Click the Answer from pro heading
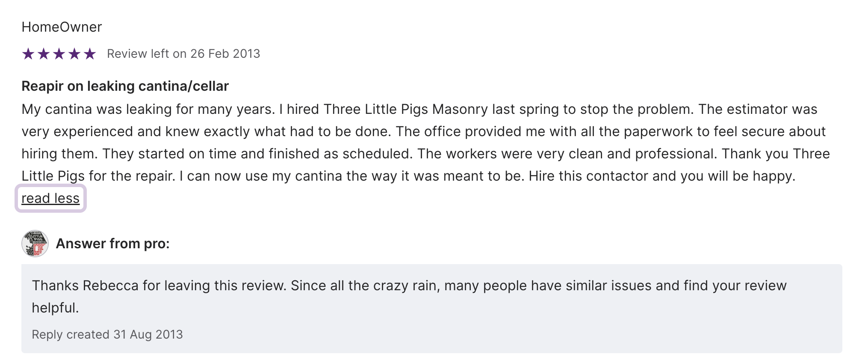The width and height of the screenshot is (868, 363). [112, 244]
